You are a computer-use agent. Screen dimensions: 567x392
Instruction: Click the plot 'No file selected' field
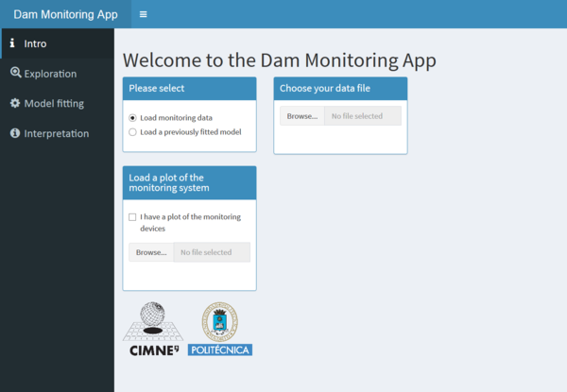(212, 252)
